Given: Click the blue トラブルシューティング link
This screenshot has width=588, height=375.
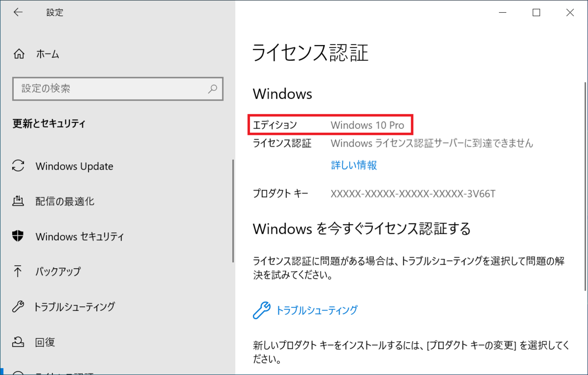Looking at the screenshot, I should coord(318,310).
